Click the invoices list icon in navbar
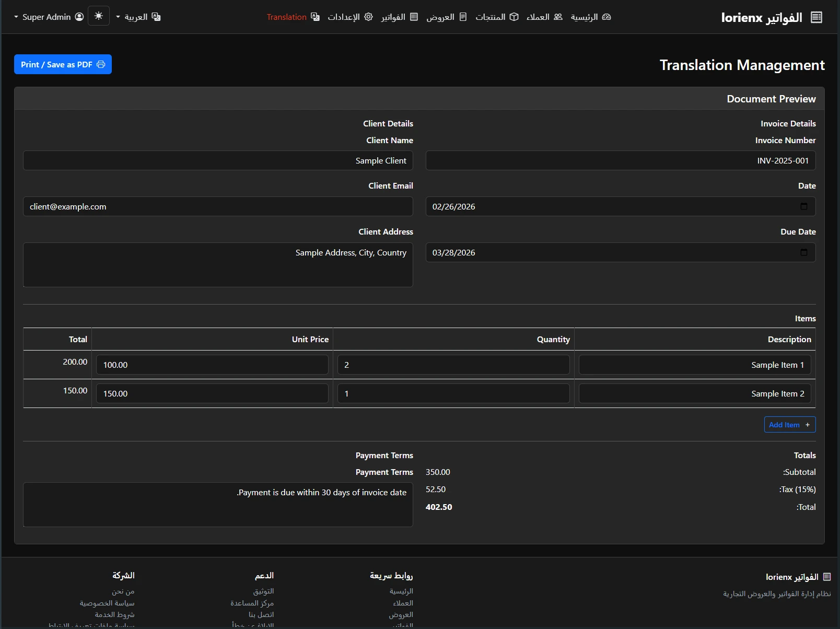 (414, 17)
